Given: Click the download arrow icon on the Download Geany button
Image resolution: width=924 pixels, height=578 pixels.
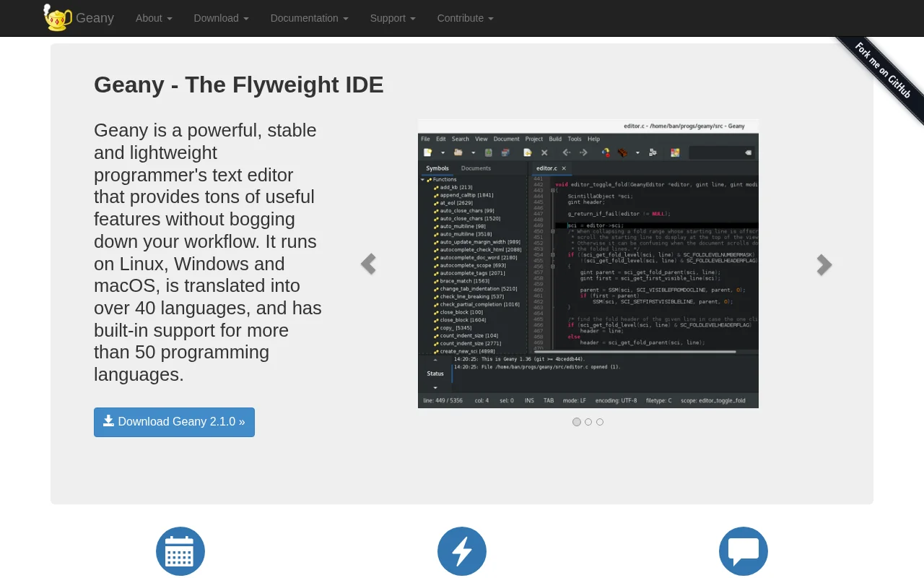Looking at the screenshot, I should click(108, 420).
